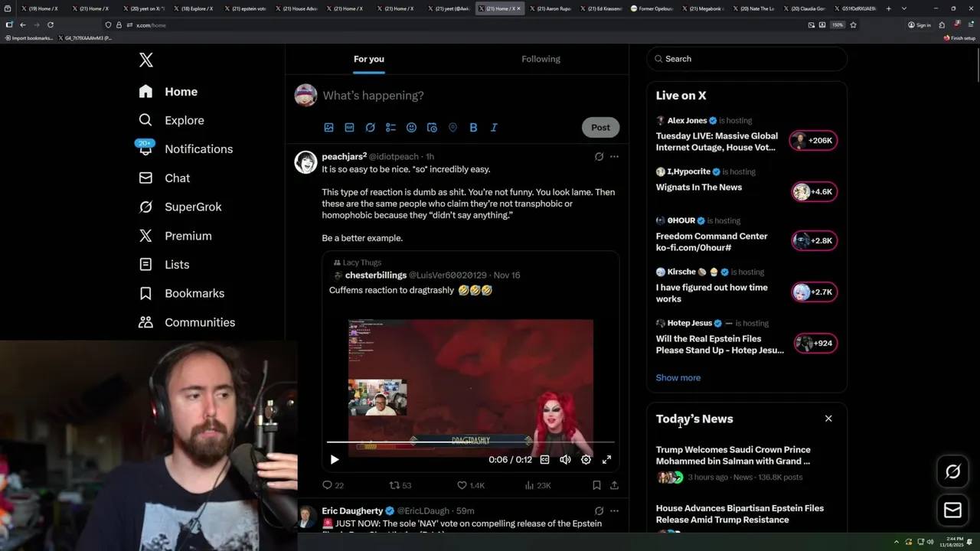Viewport: 980px width, 551px height.
Task: Click the Post button
Action: pos(600,127)
